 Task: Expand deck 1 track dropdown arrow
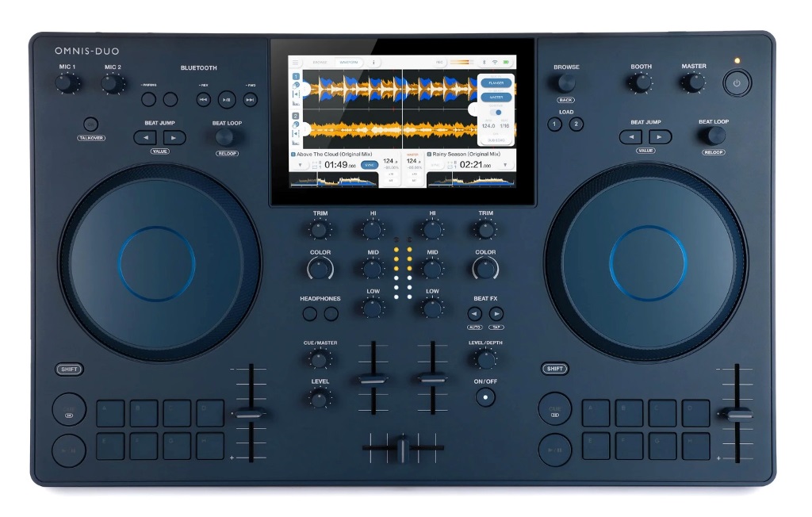pyautogui.click(x=300, y=165)
